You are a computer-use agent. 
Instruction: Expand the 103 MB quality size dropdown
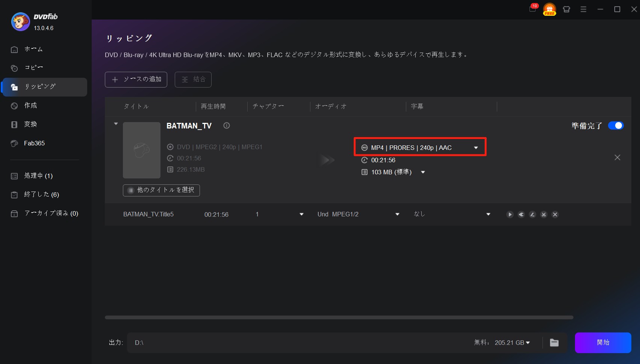423,172
